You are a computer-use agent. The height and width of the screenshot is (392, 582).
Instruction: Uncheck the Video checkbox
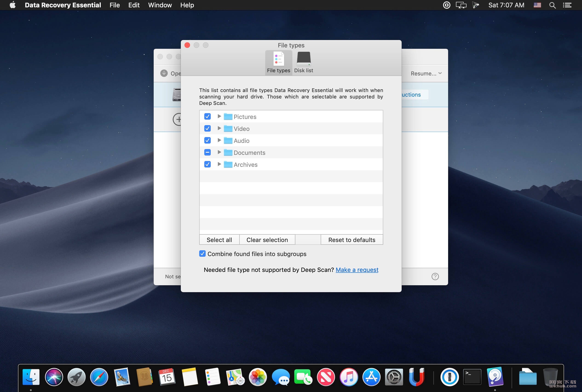coord(207,129)
